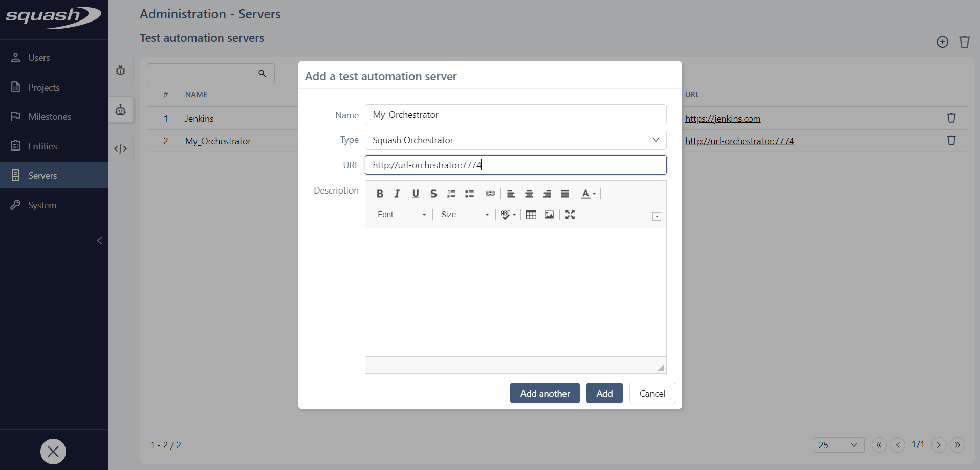The height and width of the screenshot is (470, 980).
Task: Insert an image in the description
Action: 549,215
